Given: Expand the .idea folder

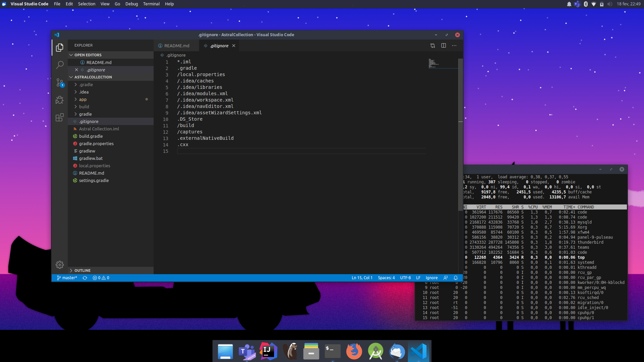Looking at the screenshot, I should [x=111, y=92].
